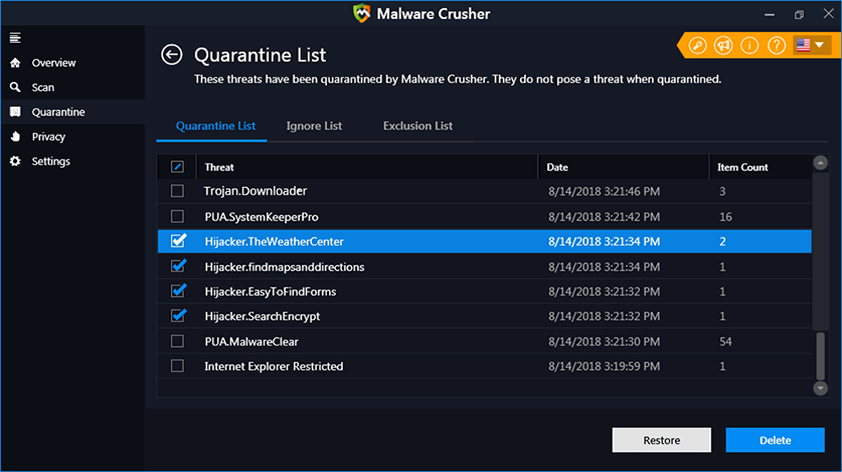Open the help question mark icon
842x472 pixels.
(776, 46)
